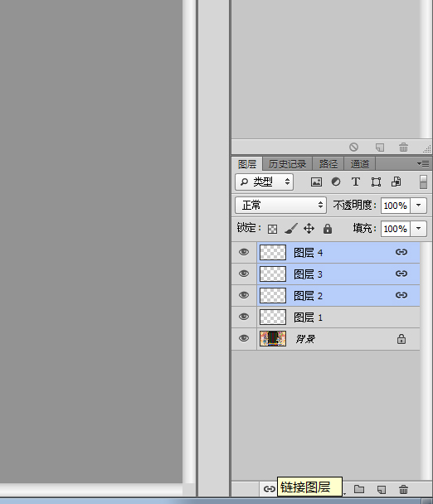Click the type layer filter icon
Image resolution: width=433 pixels, height=504 pixels.
point(356,182)
